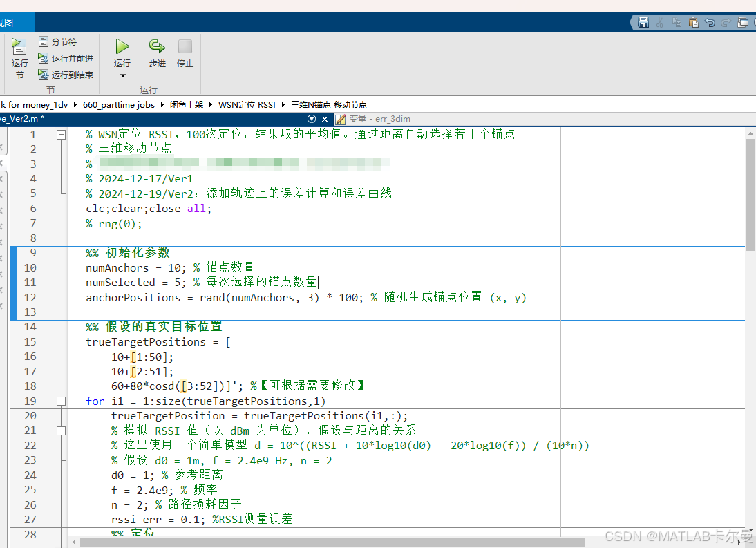Click the Cut scissors icon
Viewport: 756px width, 548px height.
tap(660, 22)
